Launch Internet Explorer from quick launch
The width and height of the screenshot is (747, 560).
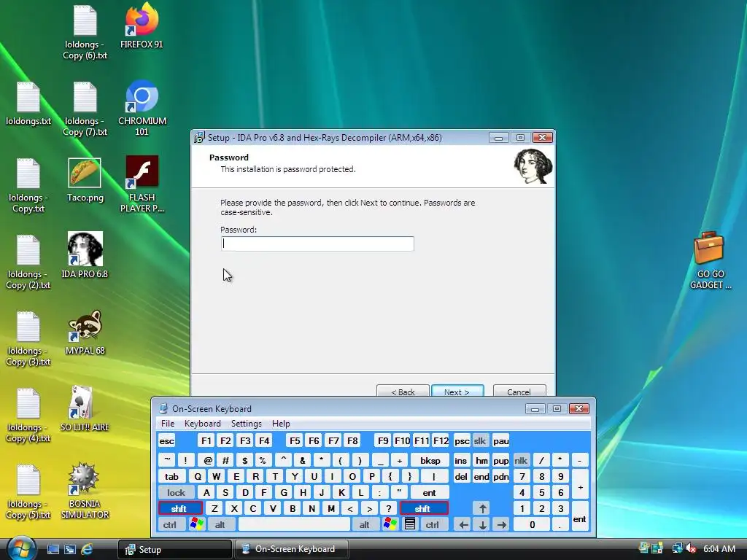87,550
